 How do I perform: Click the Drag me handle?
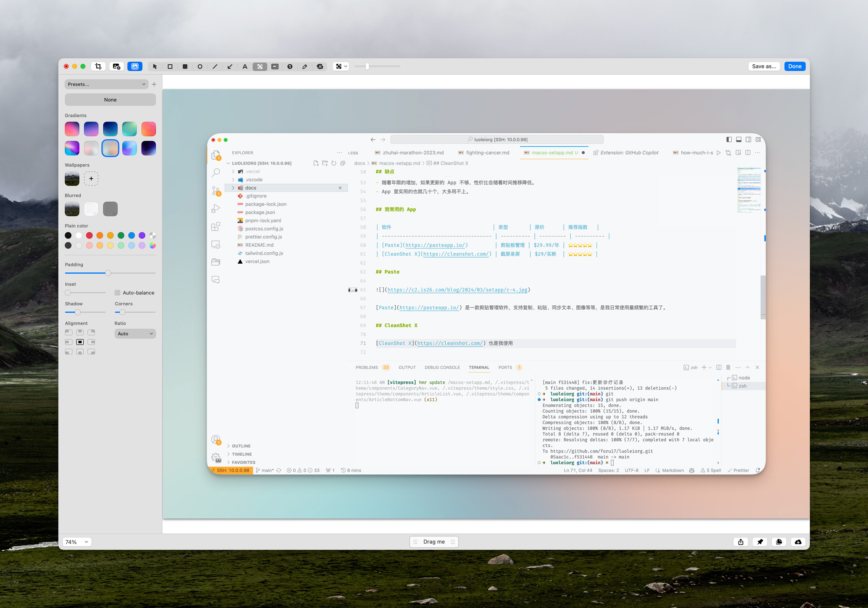point(434,542)
